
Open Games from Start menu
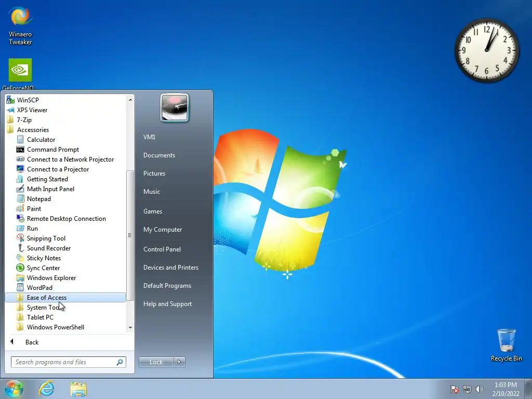[153, 211]
